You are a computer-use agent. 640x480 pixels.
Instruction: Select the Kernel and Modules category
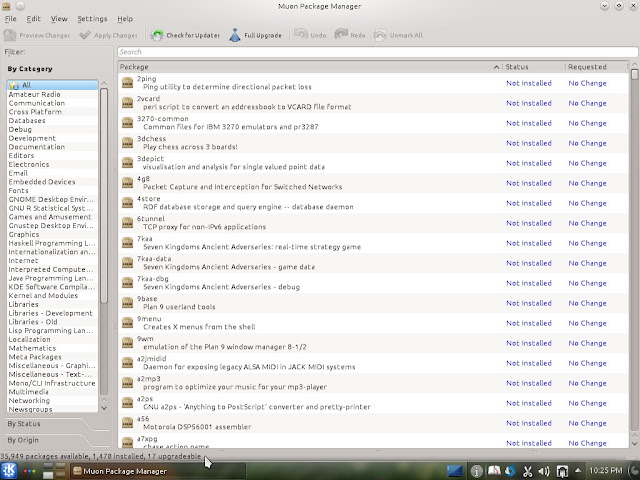click(x=52, y=296)
